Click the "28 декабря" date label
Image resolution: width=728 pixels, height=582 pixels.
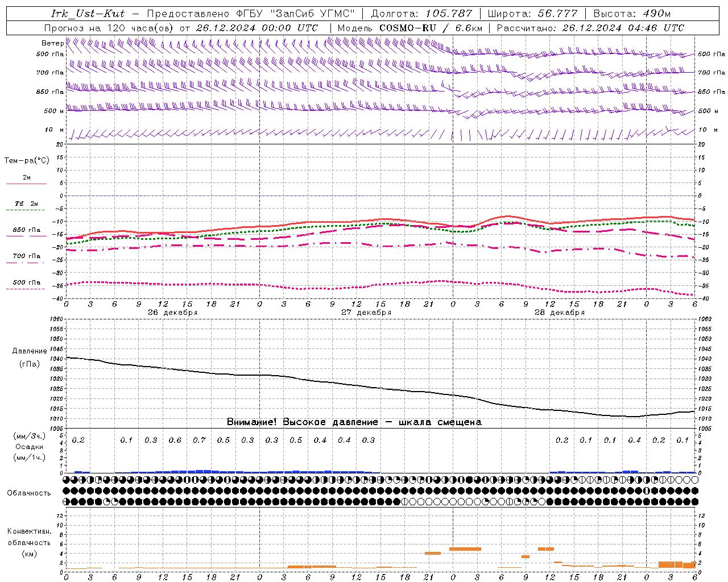click(x=560, y=313)
